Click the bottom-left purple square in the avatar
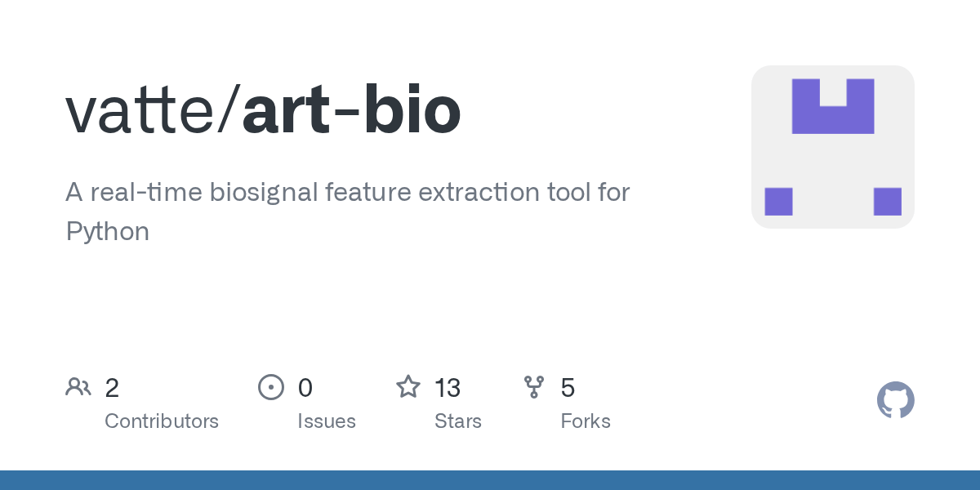Image resolution: width=980 pixels, height=490 pixels. coord(778,202)
